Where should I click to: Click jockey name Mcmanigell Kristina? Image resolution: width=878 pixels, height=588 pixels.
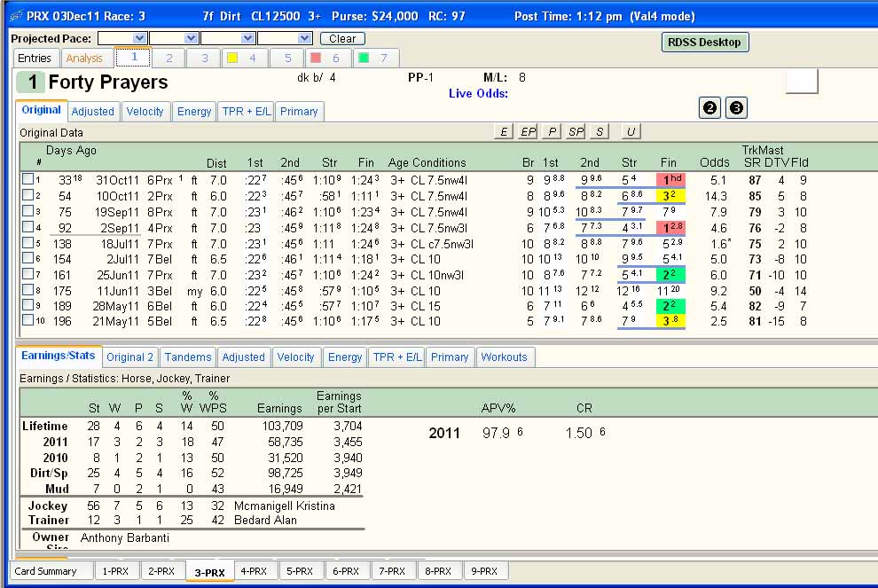pyautogui.click(x=285, y=506)
